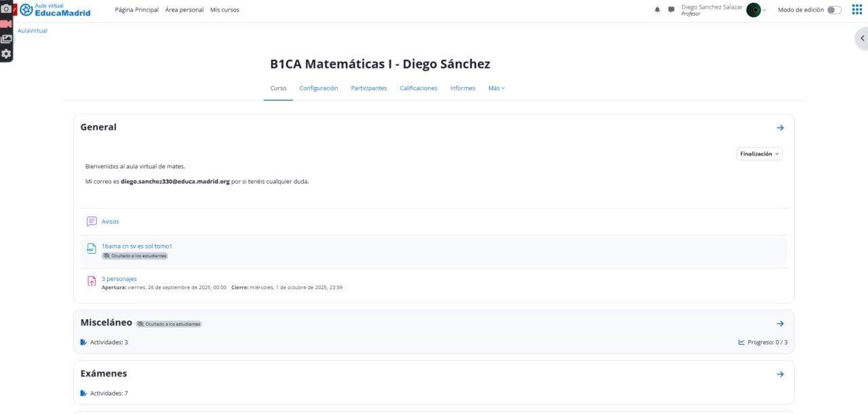The width and height of the screenshot is (868, 414).
Task: Open the settings gear in left overlay
Action: 6,54
